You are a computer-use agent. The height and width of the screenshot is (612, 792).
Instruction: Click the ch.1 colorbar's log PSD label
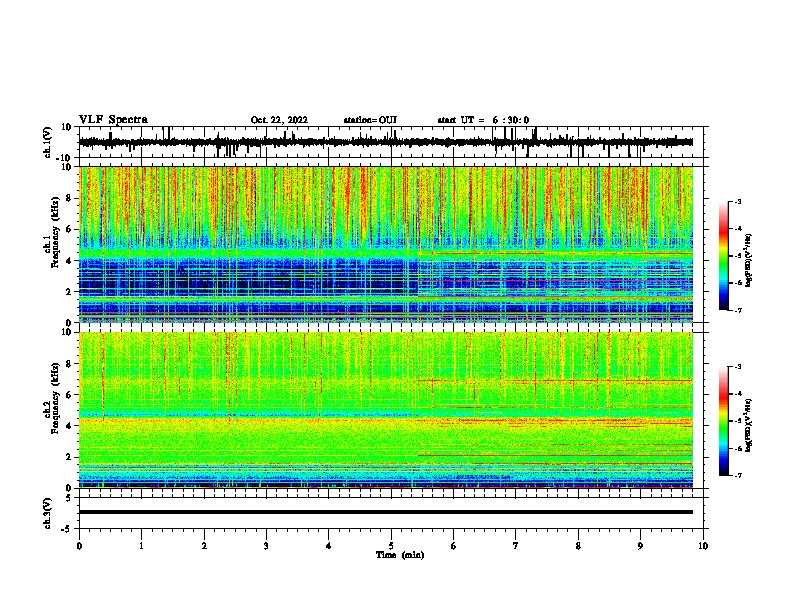click(x=749, y=260)
